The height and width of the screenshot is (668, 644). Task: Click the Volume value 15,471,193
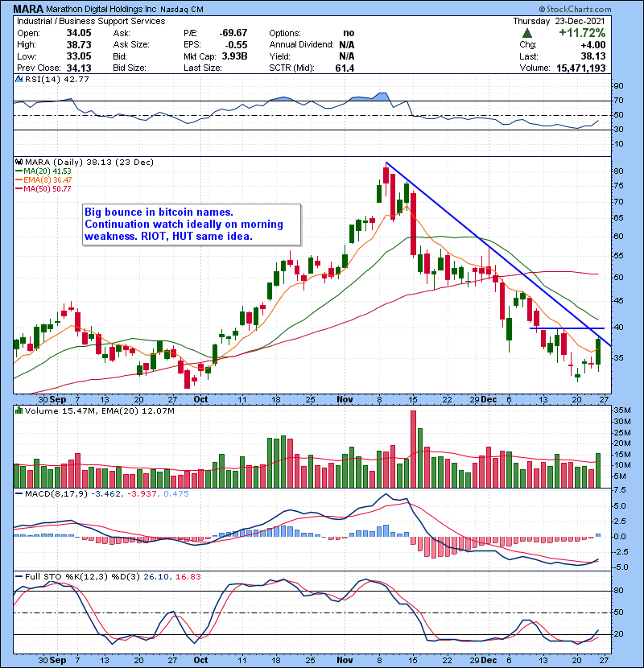(581, 68)
